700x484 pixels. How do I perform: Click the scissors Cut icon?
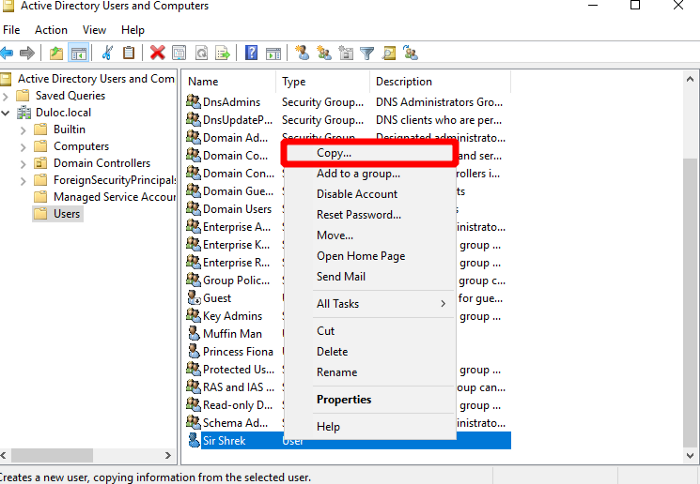(x=107, y=53)
